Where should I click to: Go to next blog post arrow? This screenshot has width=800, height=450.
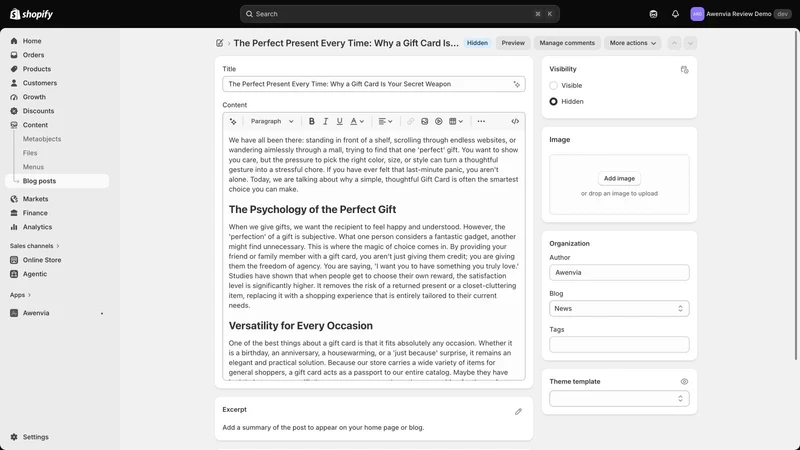[x=690, y=43]
